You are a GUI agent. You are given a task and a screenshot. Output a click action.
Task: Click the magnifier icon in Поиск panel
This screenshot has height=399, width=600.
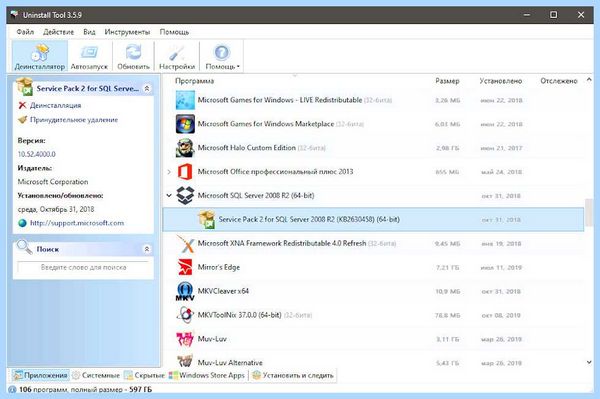24,247
